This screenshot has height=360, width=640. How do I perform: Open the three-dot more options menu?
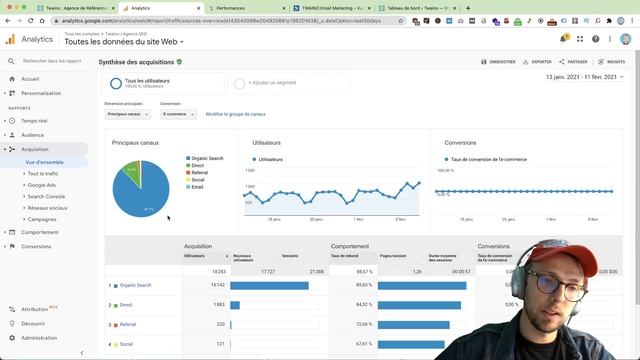coord(610,39)
